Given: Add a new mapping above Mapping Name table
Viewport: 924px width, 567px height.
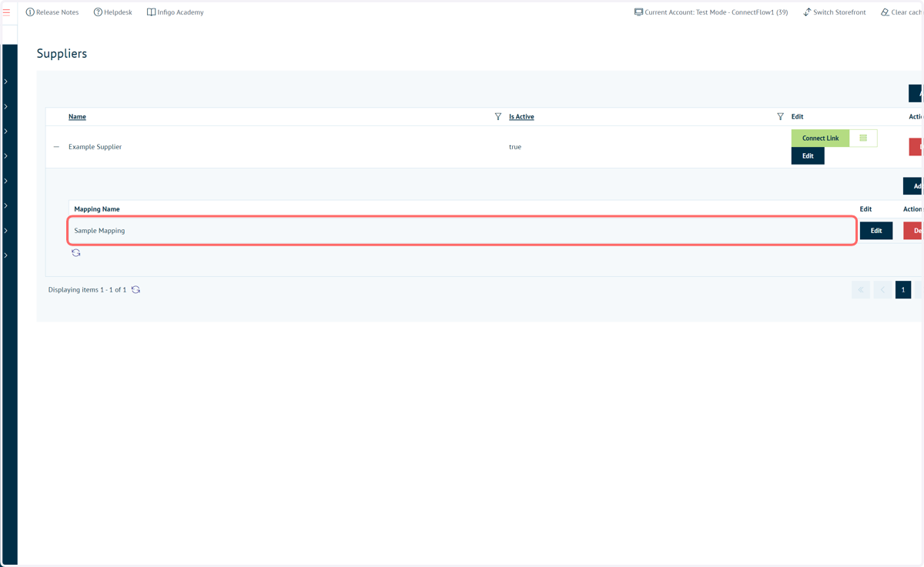Looking at the screenshot, I should 913,186.
